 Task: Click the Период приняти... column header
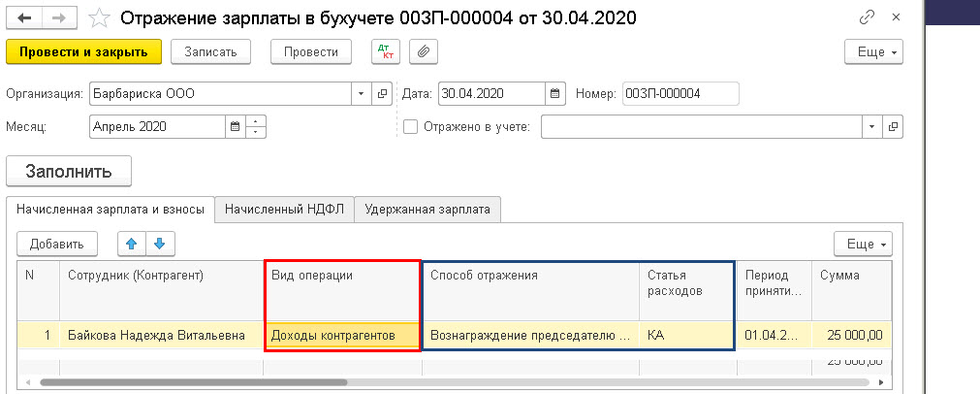(774, 291)
